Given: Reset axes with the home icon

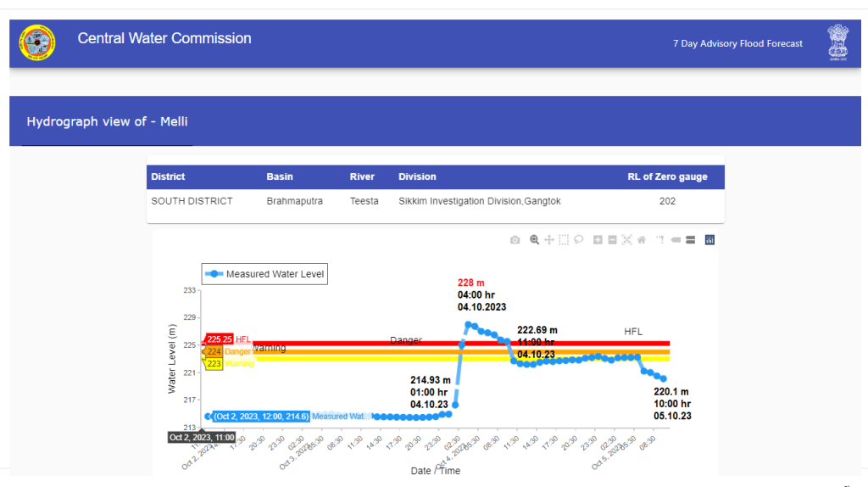Looking at the screenshot, I should click(642, 240).
